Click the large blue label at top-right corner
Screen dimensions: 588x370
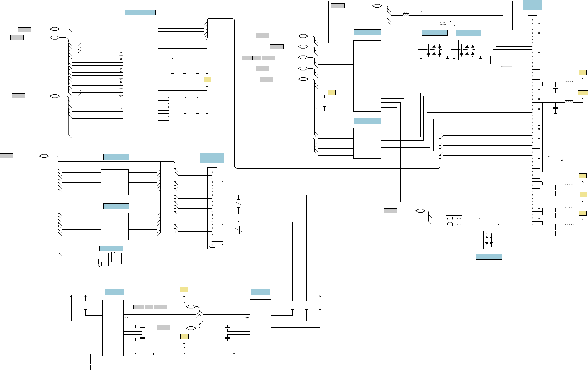tap(532, 5)
